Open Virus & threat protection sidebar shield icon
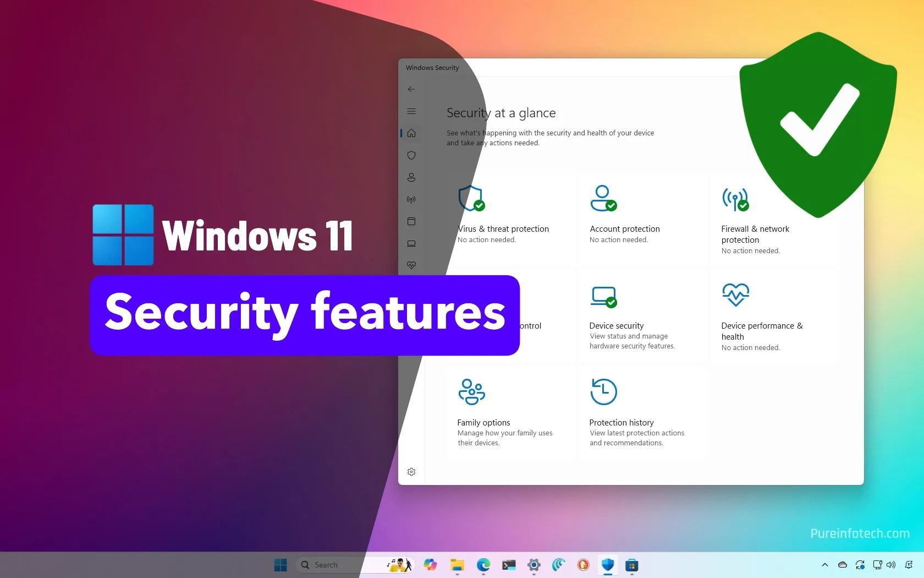Image resolution: width=924 pixels, height=578 pixels. (411, 155)
